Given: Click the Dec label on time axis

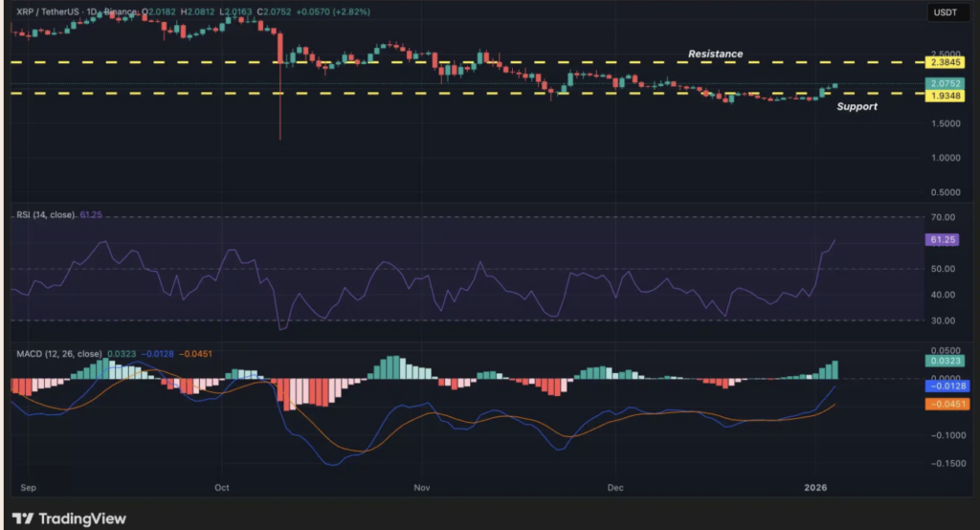Looking at the screenshot, I should point(615,488).
